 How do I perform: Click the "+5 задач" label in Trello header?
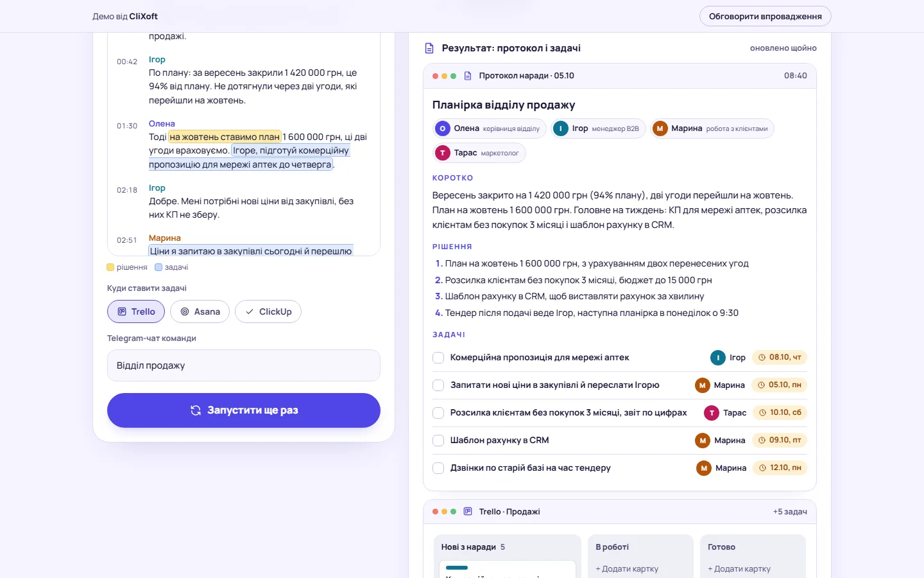point(790,512)
